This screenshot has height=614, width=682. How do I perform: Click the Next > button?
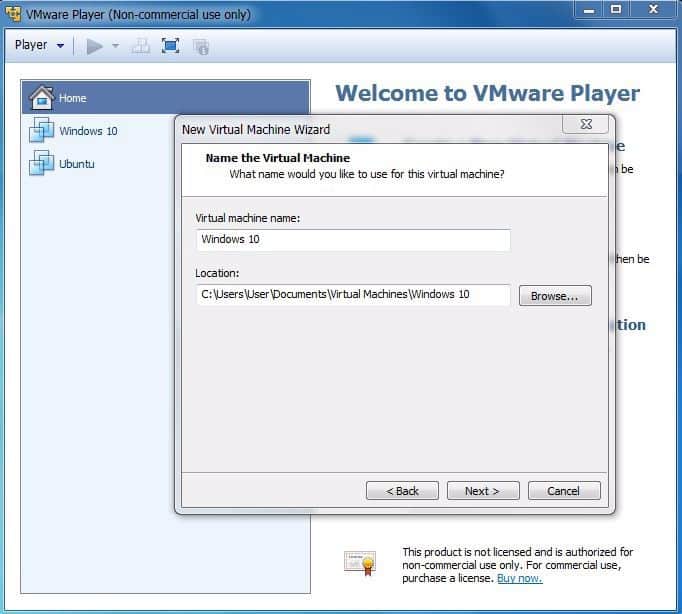[483, 491]
